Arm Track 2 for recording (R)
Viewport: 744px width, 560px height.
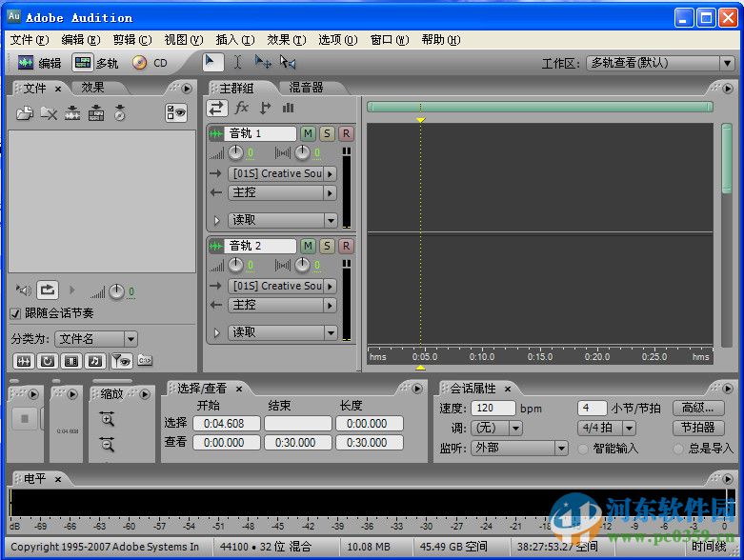click(x=346, y=246)
